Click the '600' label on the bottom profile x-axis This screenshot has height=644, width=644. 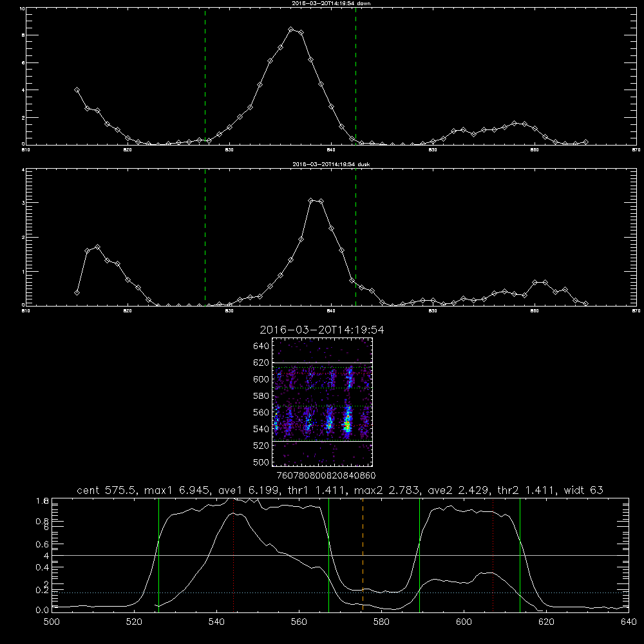coord(464,622)
